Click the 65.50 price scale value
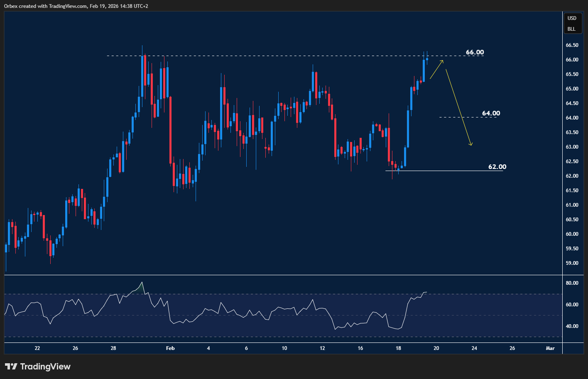This screenshot has width=588, height=379. click(x=572, y=74)
